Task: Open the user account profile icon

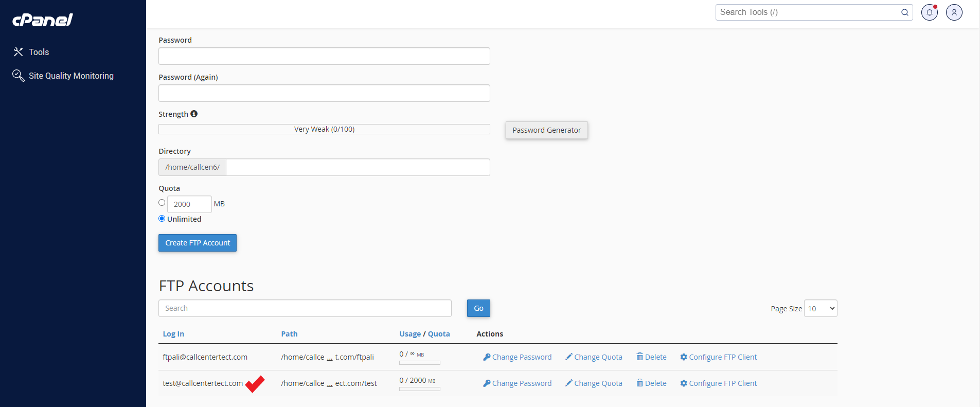Action: (x=954, y=12)
